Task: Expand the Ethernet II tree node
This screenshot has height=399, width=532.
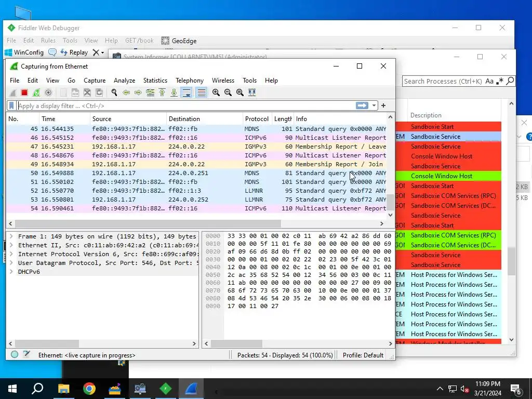Action: [x=11, y=245]
